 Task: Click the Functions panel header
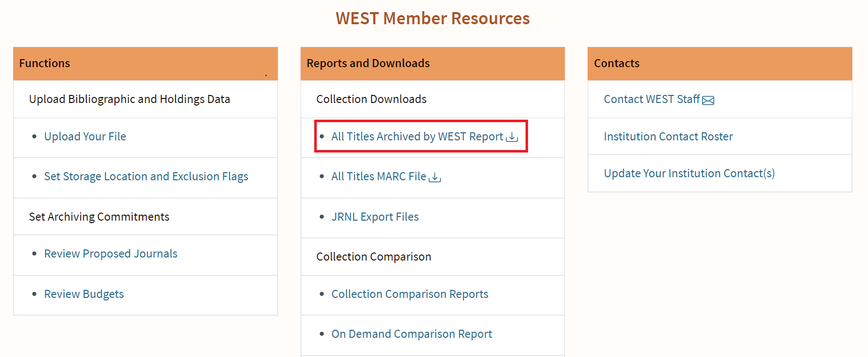(145, 64)
